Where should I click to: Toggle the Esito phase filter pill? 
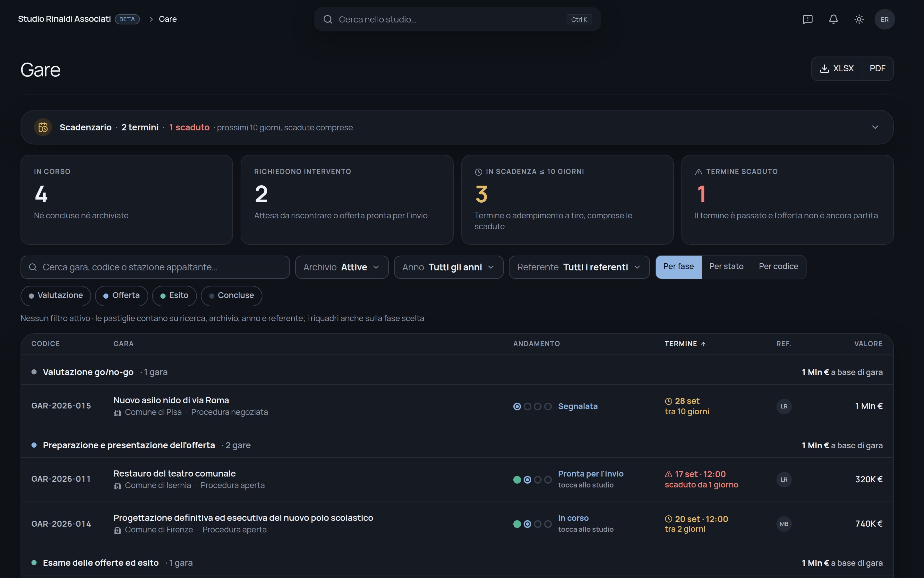pos(175,295)
